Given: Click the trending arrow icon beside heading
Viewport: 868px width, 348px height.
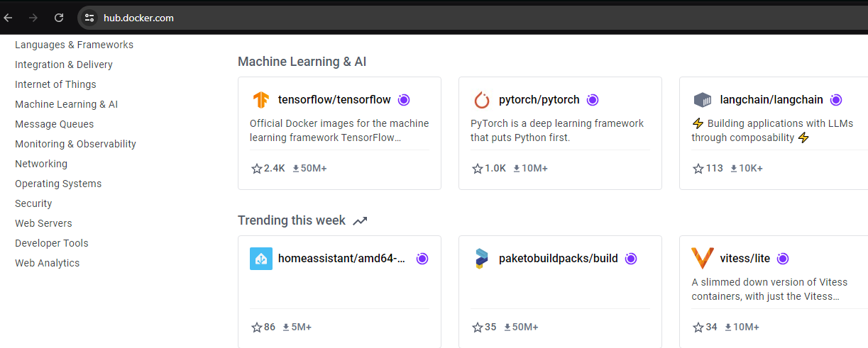Looking at the screenshot, I should (361, 220).
